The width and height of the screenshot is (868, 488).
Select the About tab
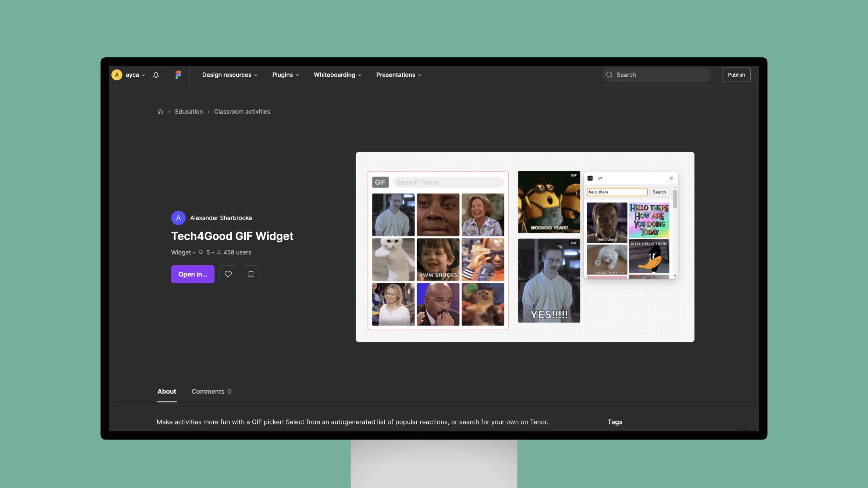pyautogui.click(x=167, y=391)
